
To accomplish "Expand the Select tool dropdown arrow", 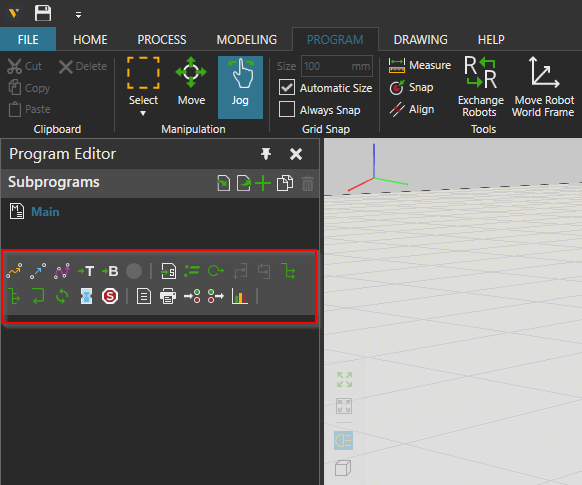I will 143,113.
